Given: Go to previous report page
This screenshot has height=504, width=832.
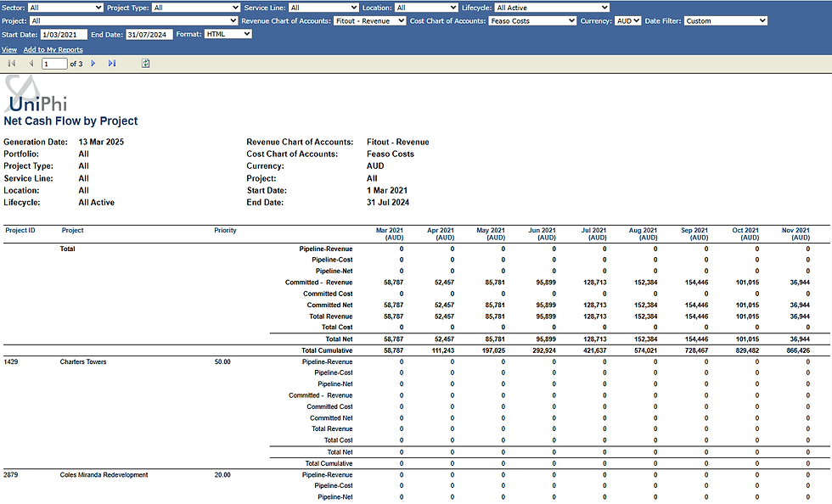Looking at the screenshot, I should point(31,64).
